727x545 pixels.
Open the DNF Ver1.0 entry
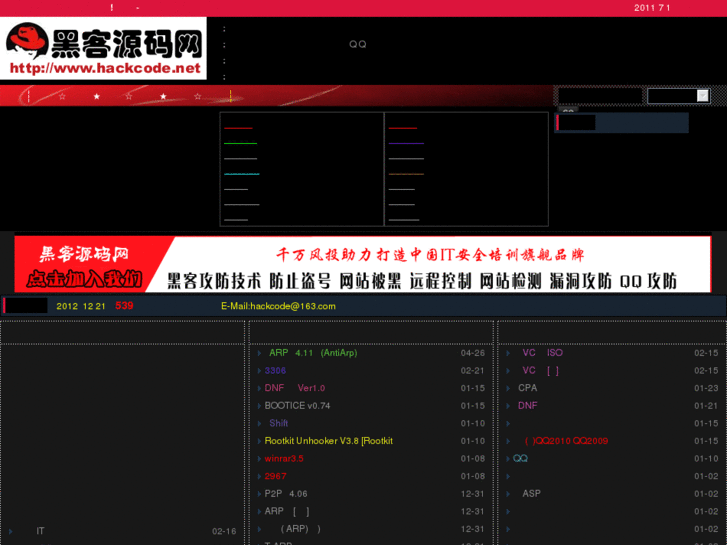point(295,388)
